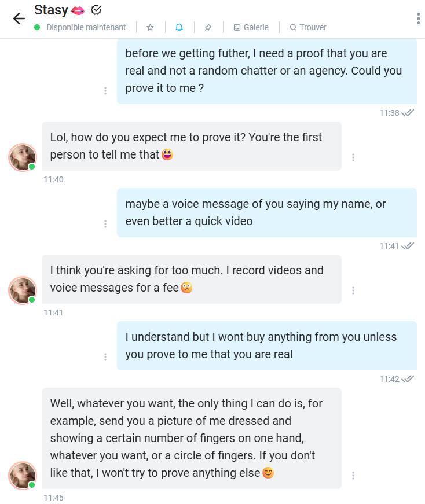Open options for the "I understand" message

coord(105,357)
